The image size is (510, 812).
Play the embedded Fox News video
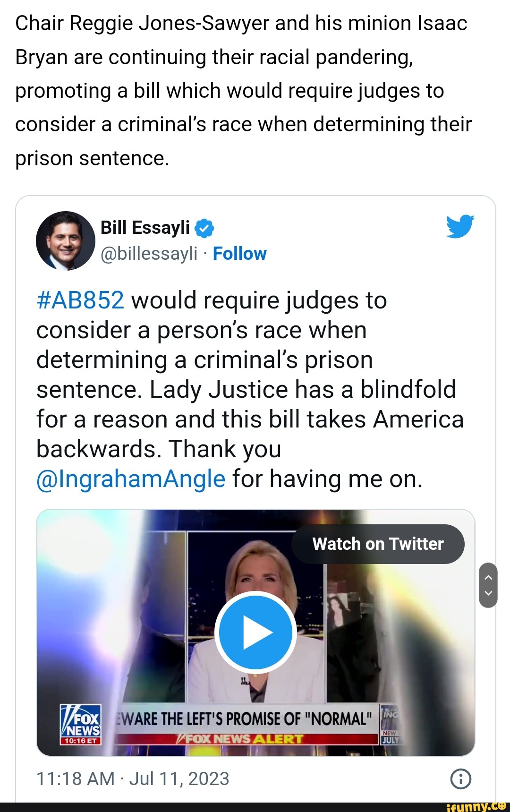[x=255, y=632]
